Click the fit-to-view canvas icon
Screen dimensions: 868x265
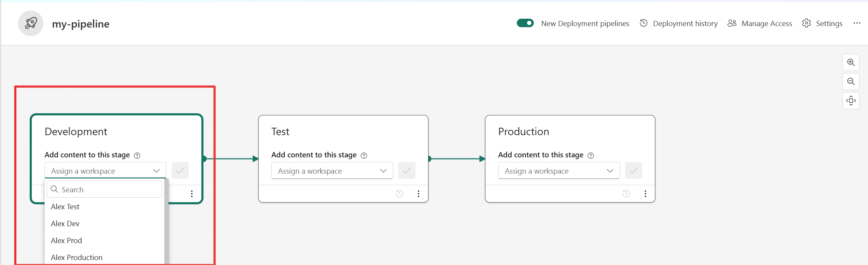tap(851, 101)
